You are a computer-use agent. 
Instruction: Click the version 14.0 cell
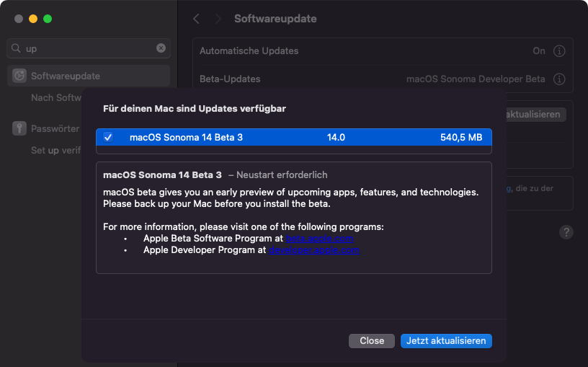[x=336, y=137]
